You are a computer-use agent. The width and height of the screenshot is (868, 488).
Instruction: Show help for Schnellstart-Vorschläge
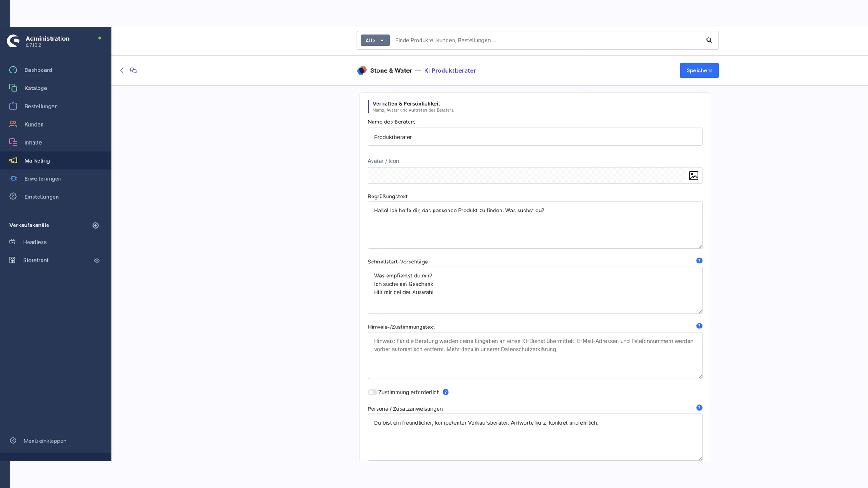[699, 261]
